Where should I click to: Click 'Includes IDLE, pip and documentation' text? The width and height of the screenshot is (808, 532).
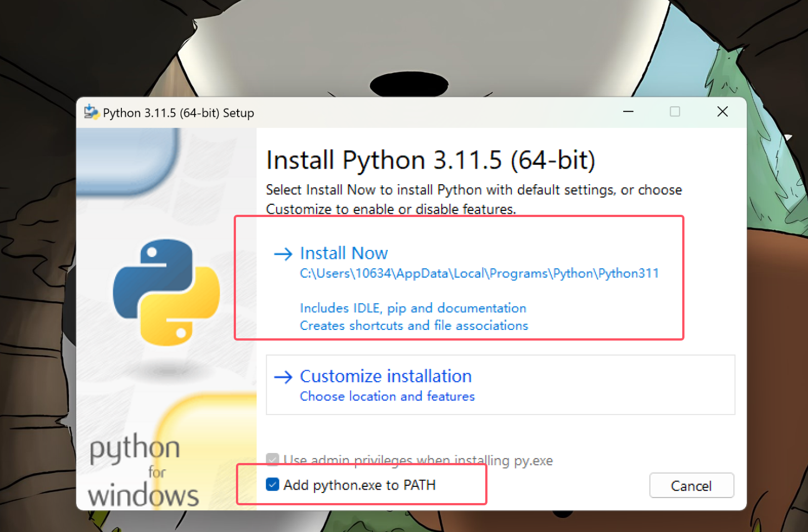pyautogui.click(x=413, y=308)
